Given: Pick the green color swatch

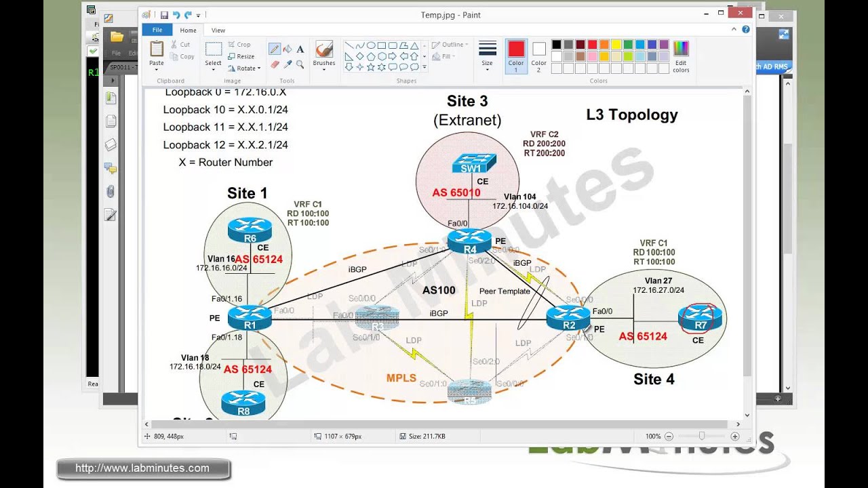Looking at the screenshot, I should pyautogui.click(x=629, y=45).
